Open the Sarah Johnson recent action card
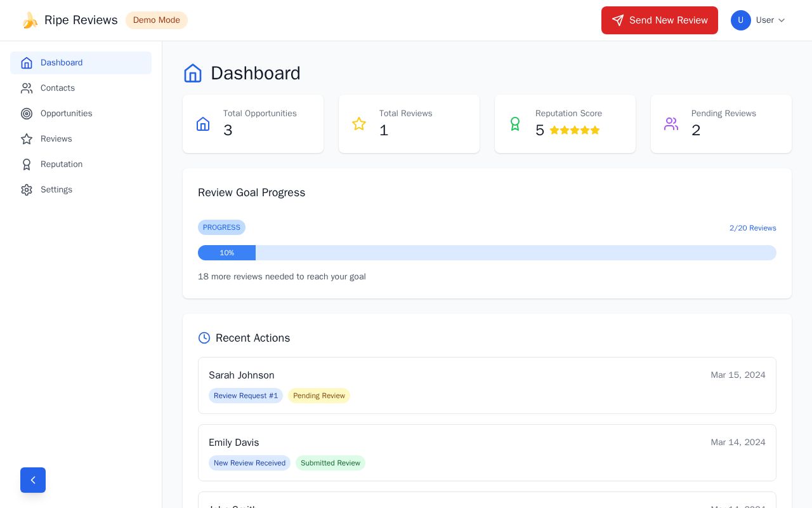This screenshot has width=812, height=508. [x=487, y=385]
